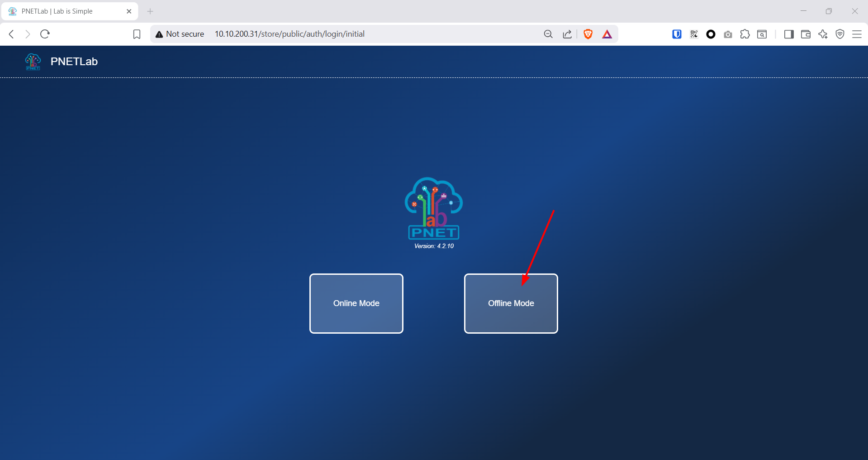Open the Brave VPN shield icon

pos(840,34)
